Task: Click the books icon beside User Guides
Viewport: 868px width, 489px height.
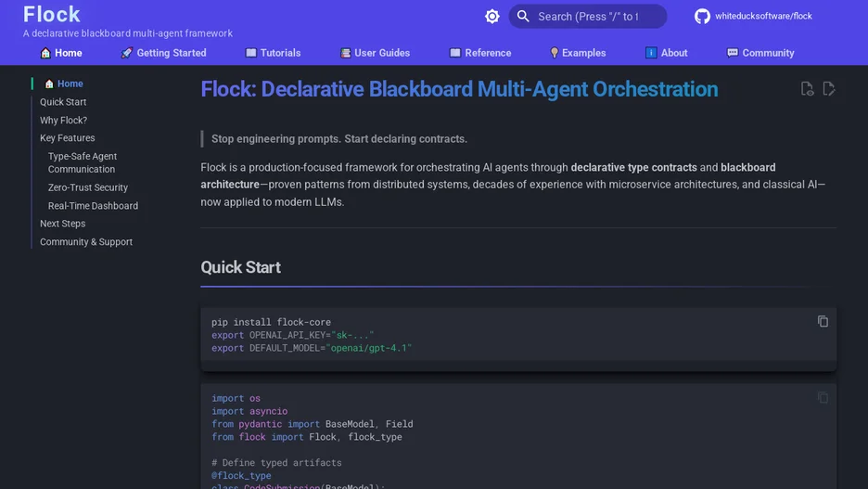Action: (x=345, y=53)
